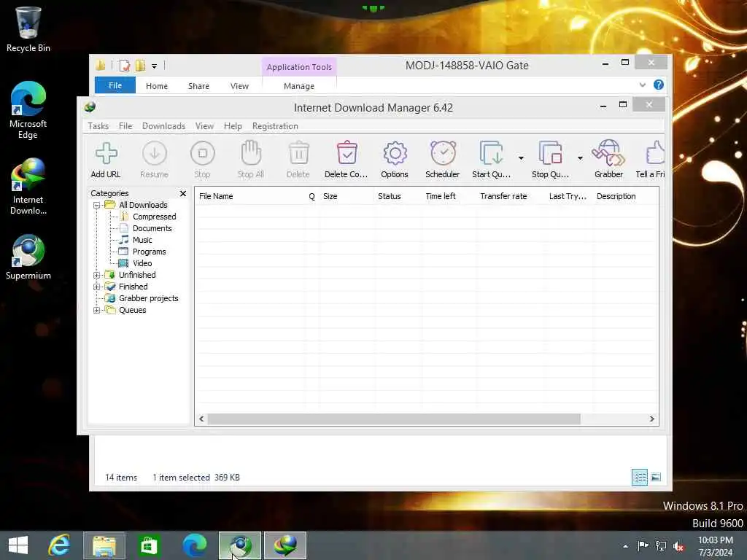Click the Stop Queue icon

click(551, 153)
